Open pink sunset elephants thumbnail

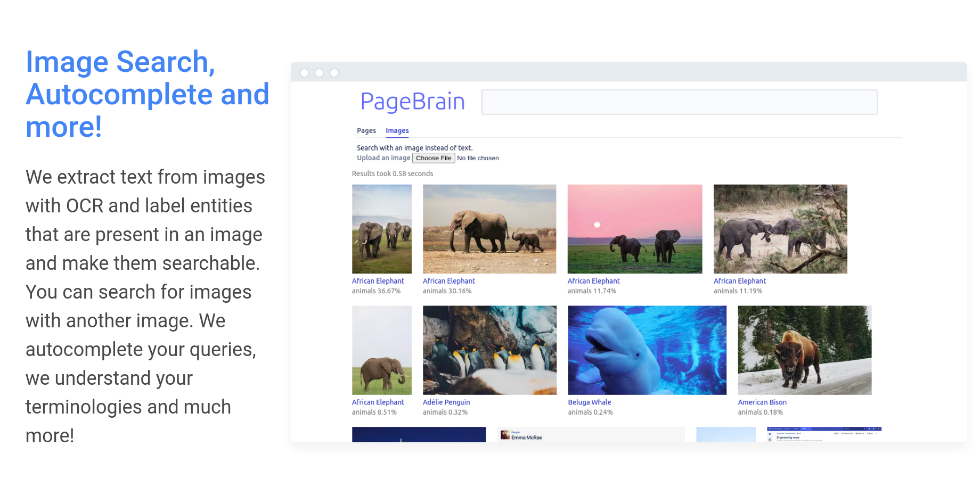[x=635, y=229]
